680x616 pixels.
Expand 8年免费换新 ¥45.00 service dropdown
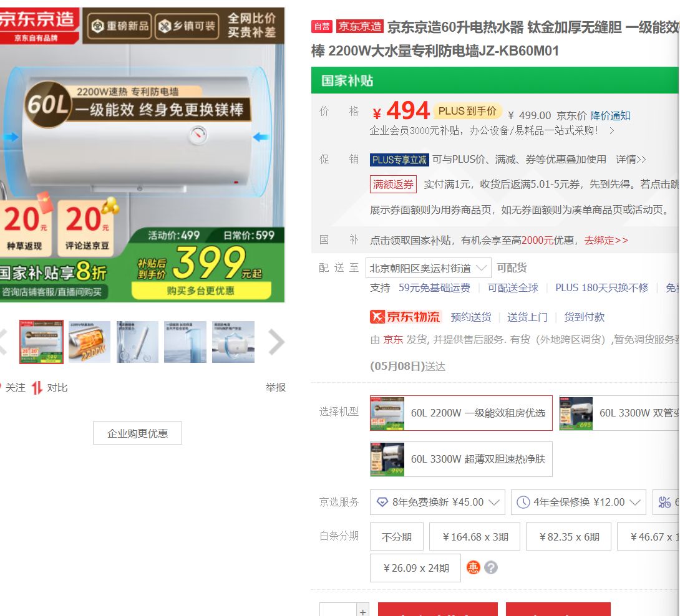click(x=437, y=502)
